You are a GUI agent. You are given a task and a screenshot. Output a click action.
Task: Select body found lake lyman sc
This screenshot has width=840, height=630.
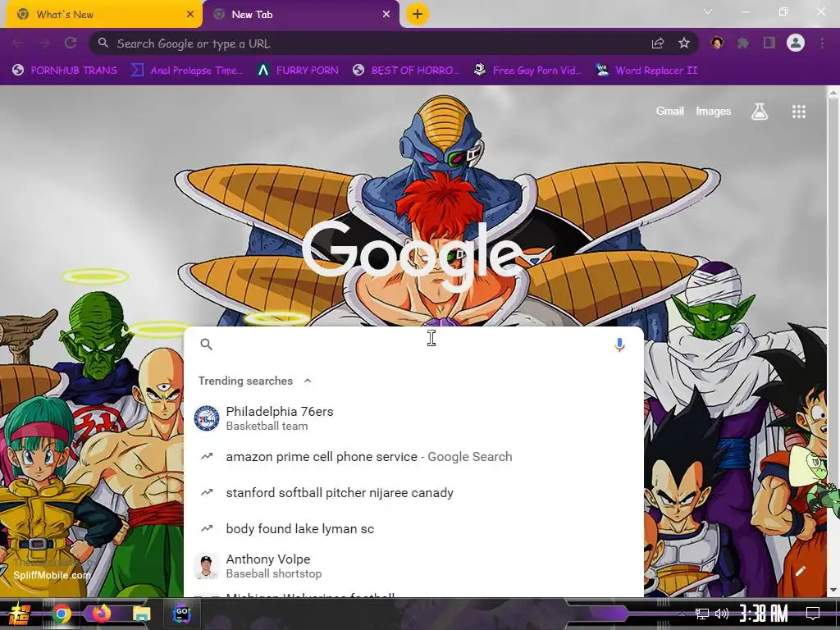pyautogui.click(x=413, y=529)
